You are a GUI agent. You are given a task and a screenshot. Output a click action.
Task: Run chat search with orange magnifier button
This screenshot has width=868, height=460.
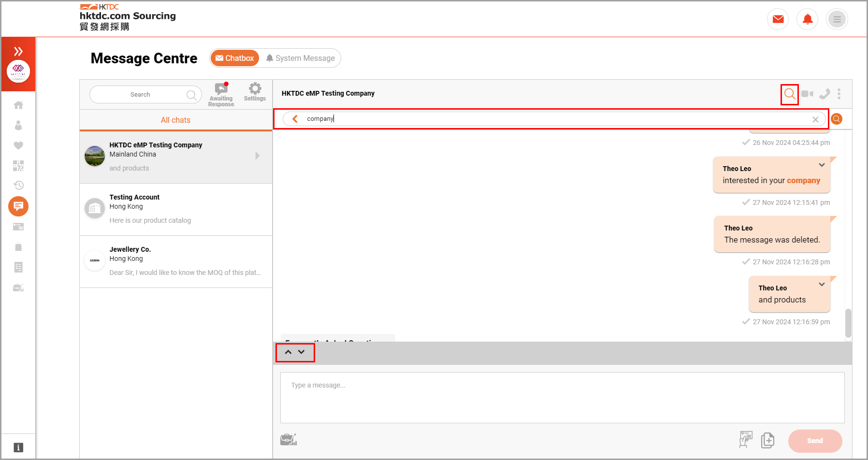click(837, 119)
